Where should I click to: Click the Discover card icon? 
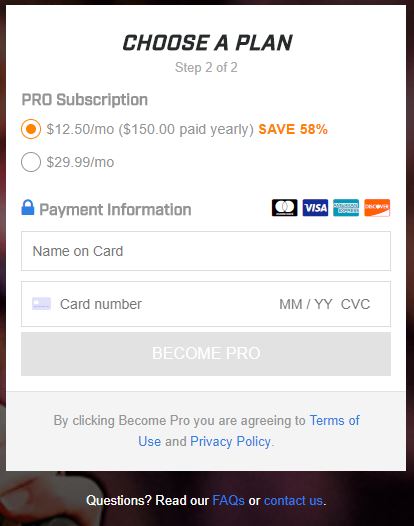tap(377, 208)
